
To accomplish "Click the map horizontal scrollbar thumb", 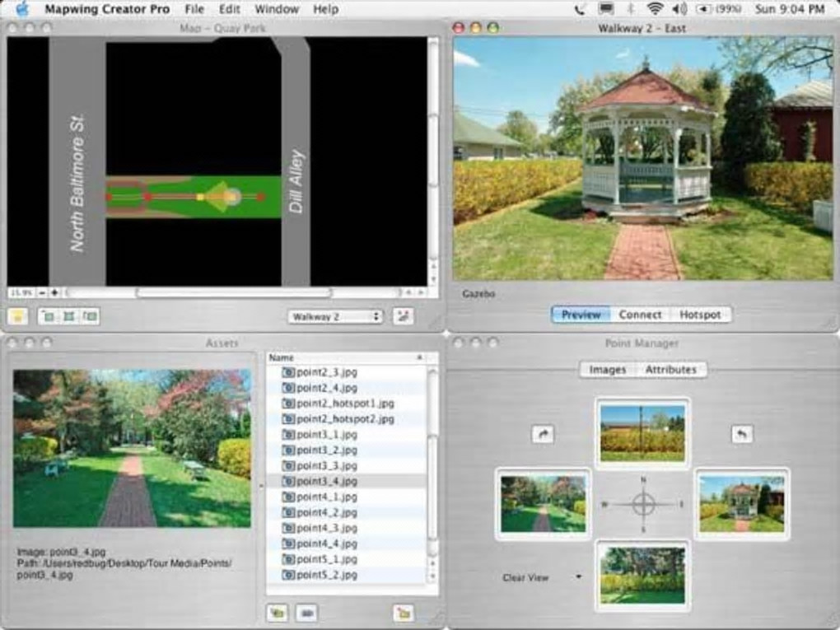I will 234,293.
